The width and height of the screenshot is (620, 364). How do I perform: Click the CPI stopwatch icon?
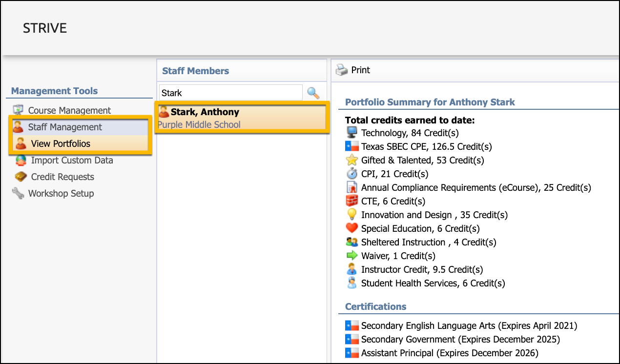[351, 173]
